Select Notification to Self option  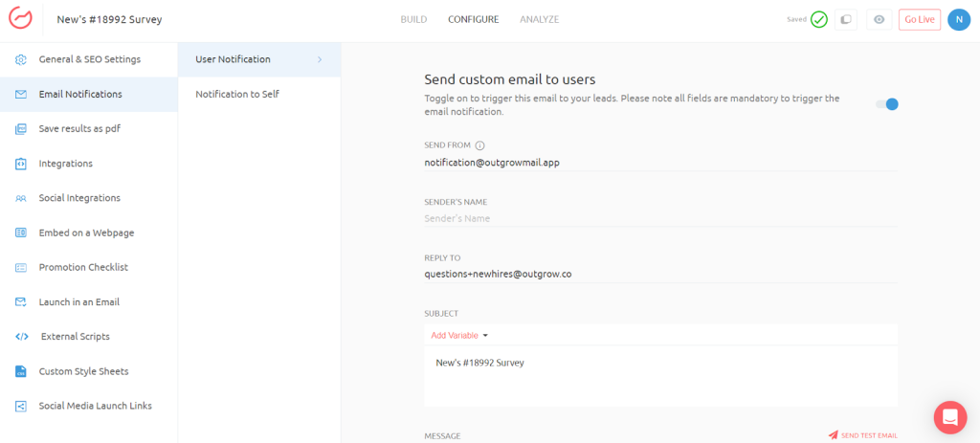237,94
